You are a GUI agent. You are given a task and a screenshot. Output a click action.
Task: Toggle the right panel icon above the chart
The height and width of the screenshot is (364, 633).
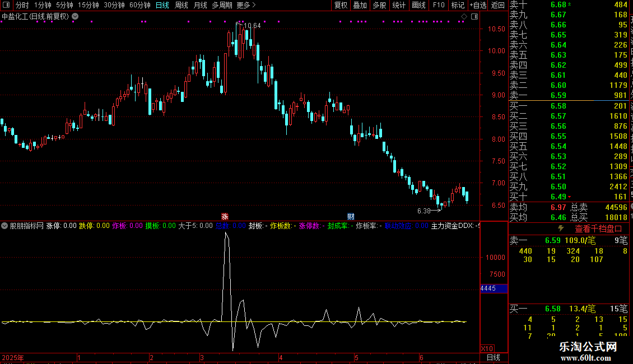tap(474, 17)
